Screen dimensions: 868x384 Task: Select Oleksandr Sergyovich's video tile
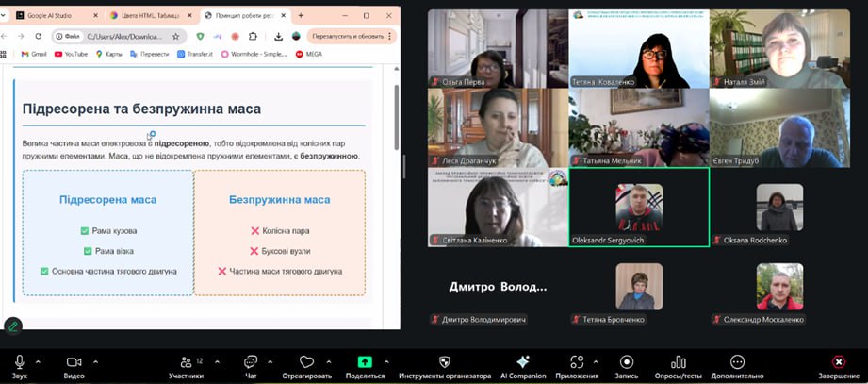pos(639,208)
